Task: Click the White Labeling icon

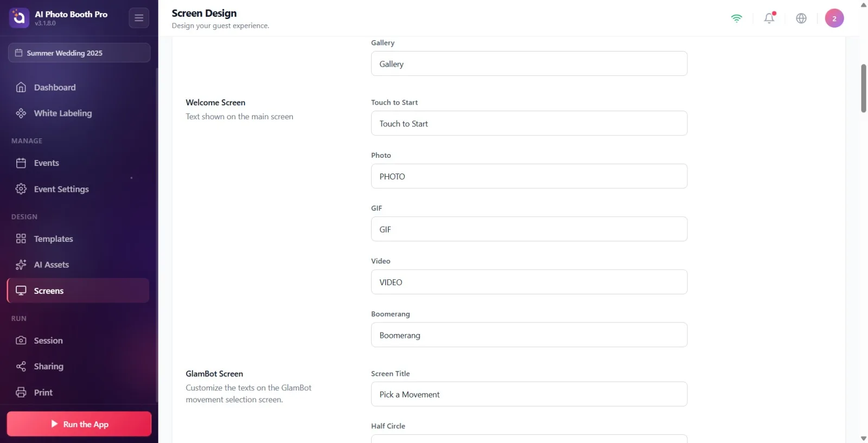Action: point(21,113)
